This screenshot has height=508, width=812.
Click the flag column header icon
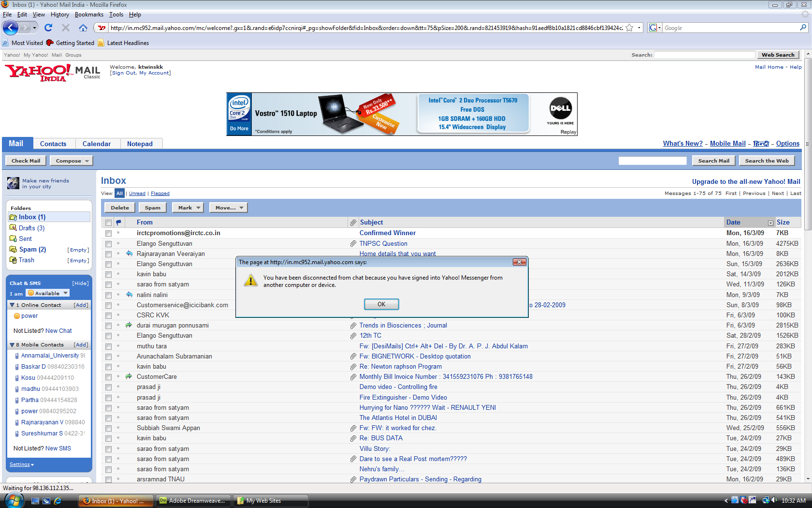(118, 223)
